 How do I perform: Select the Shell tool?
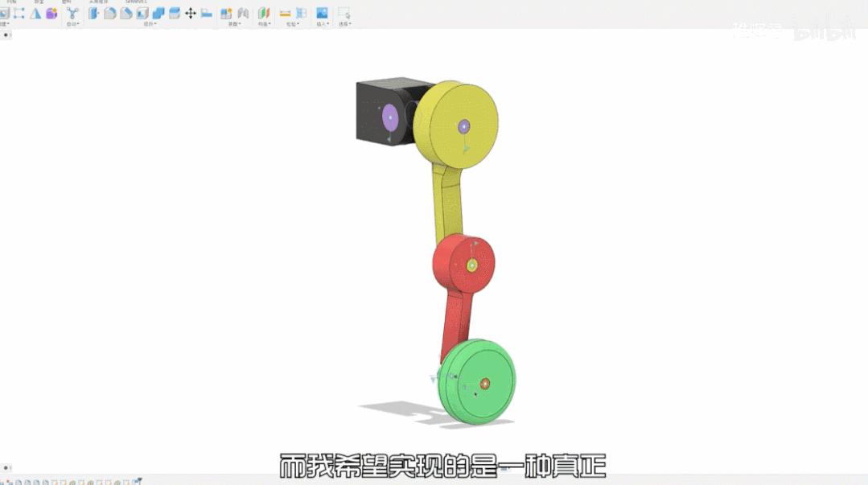coord(142,14)
